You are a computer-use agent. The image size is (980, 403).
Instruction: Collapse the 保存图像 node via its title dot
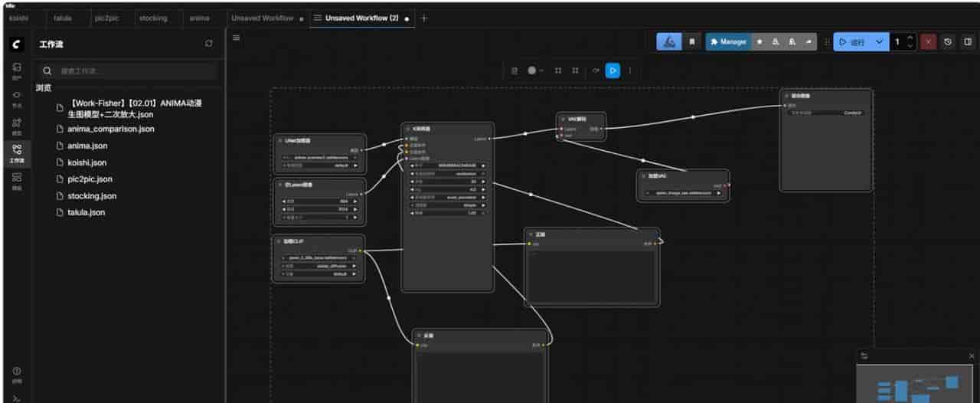coord(787,96)
